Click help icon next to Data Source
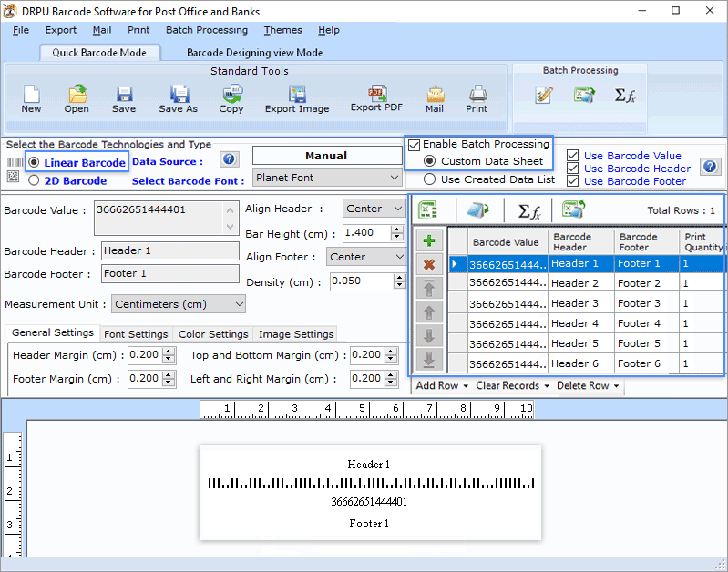This screenshot has width=728, height=572. 229,159
